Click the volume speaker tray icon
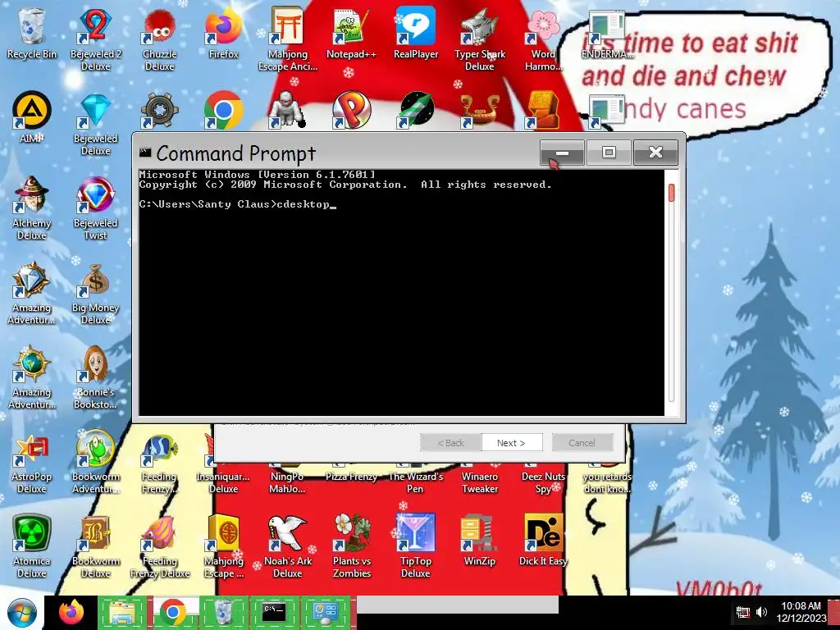The width and height of the screenshot is (840, 630). pos(761,612)
